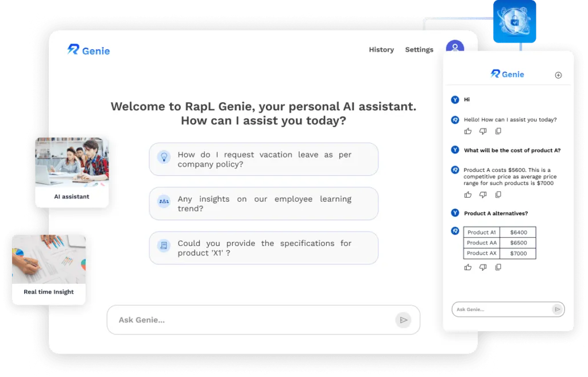Send message in side panel Ask Genie box
588x377 pixels.
pos(557,309)
